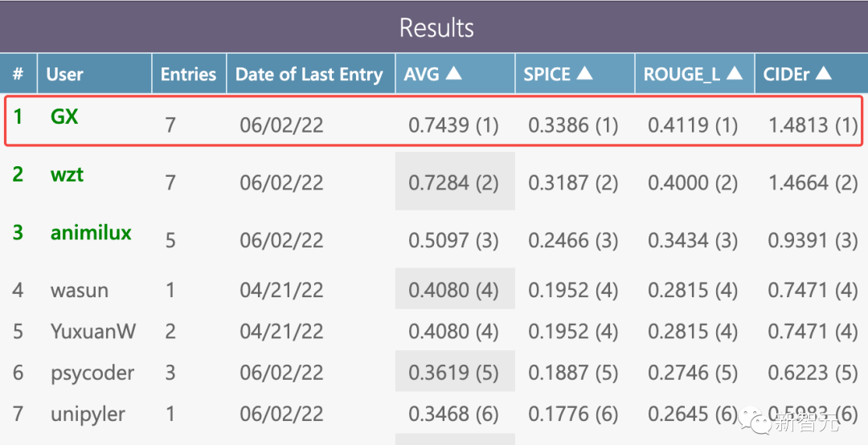
Task: Click the # rank column header
Action: click(x=18, y=75)
